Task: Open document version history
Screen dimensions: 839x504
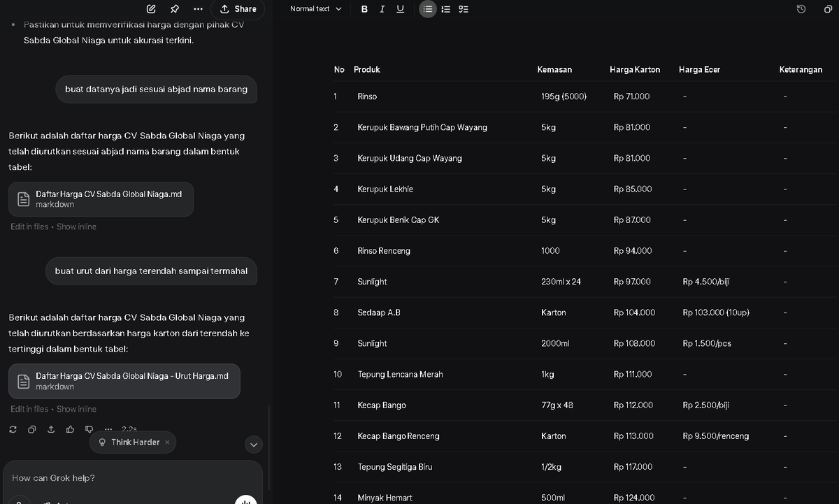Action: (801, 9)
